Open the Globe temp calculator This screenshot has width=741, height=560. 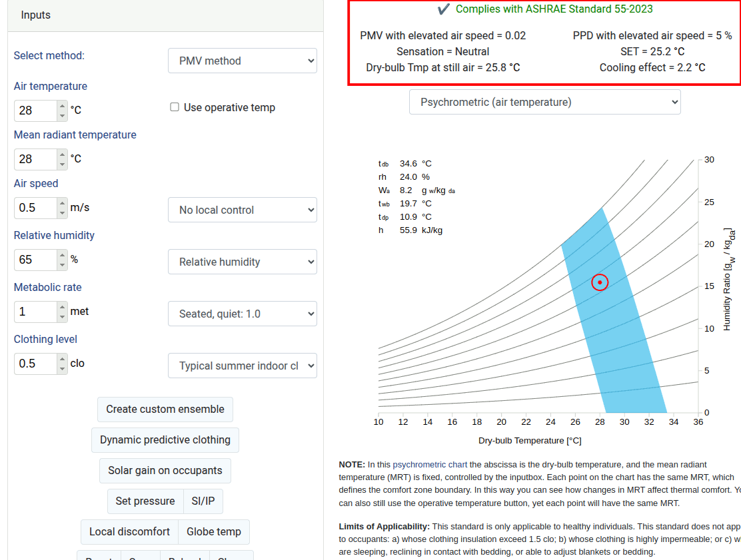(214, 531)
